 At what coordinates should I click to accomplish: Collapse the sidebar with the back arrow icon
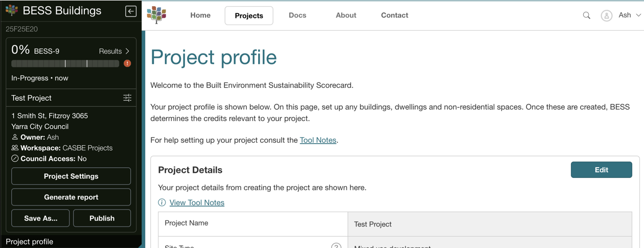[x=131, y=11]
